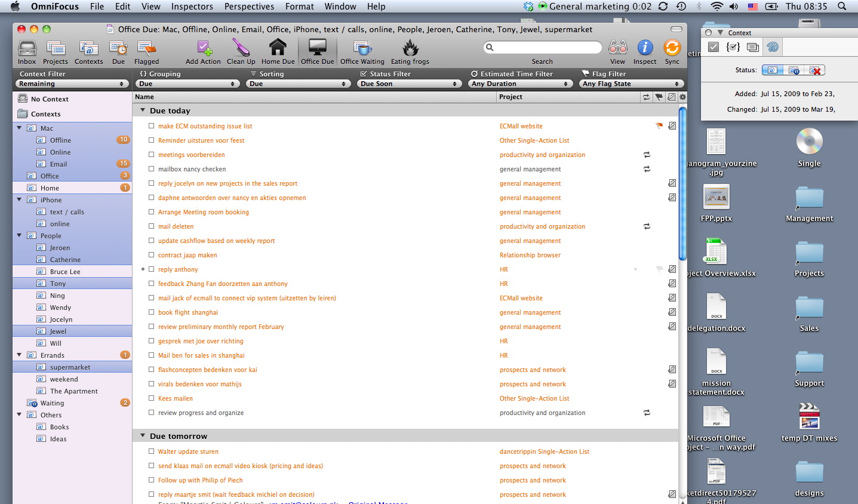Image resolution: width=858 pixels, height=504 pixels.
Task: Collapse the Due today group
Action: click(143, 110)
